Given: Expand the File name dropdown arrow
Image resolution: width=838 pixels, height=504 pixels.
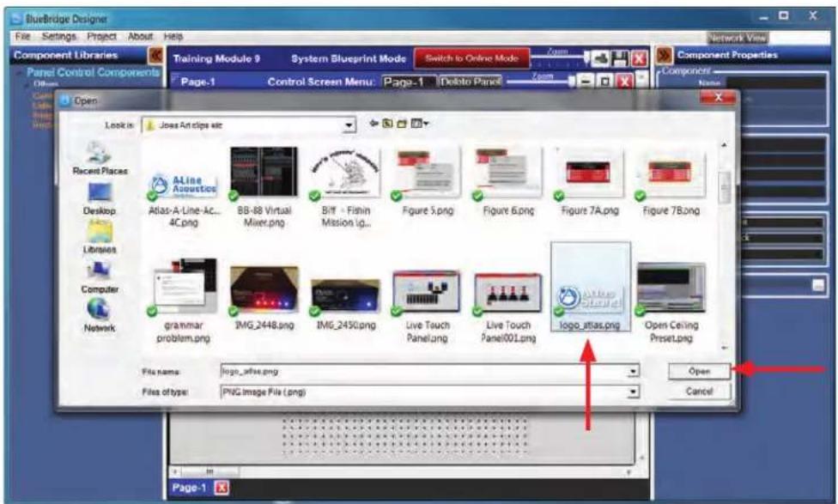Looking at the screenshot, I should coord(633,371).
